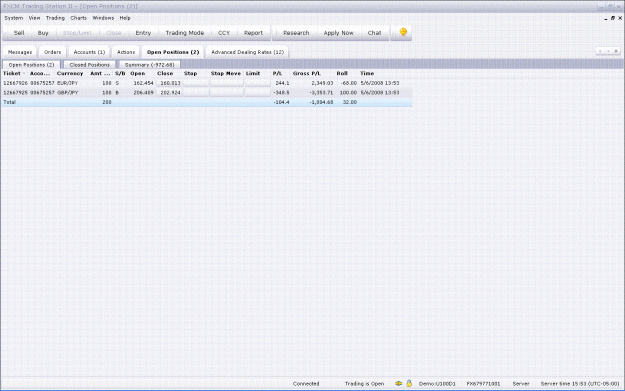625x391 pixels.
Task: Open the Chat button
Action: [x=374, y=33]
